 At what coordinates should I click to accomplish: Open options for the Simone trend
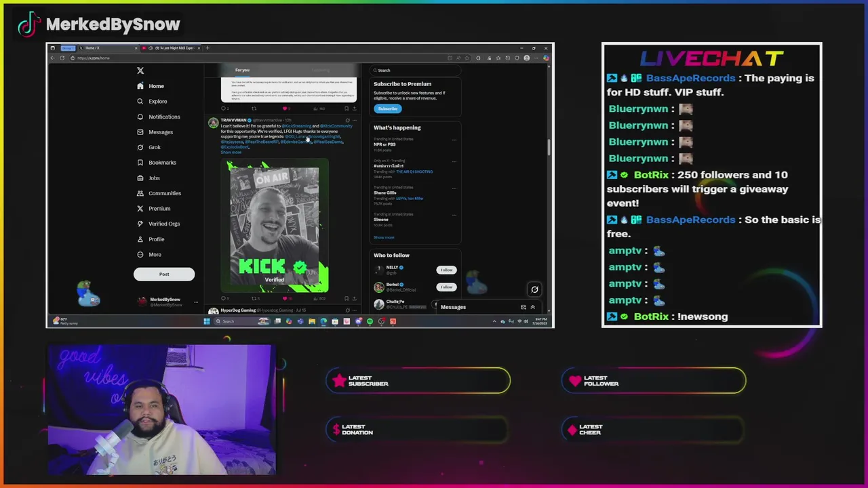[x=454, y=215]
